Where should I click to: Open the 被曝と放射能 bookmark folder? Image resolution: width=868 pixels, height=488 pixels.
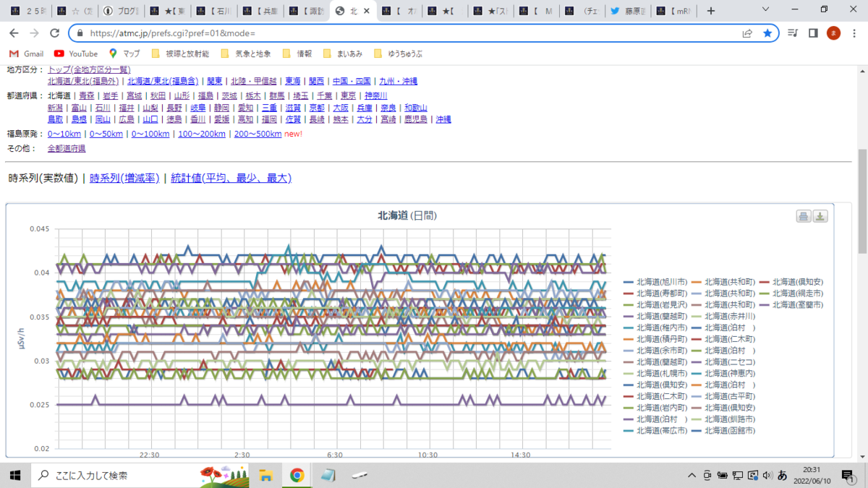180,53
